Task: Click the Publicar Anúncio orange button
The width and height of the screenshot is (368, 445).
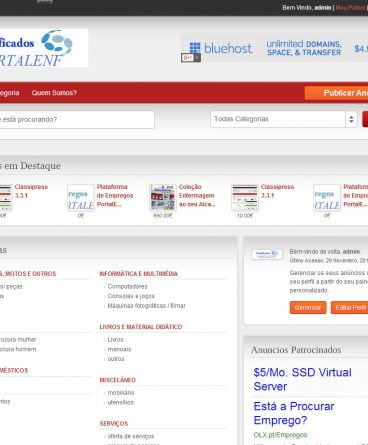Action: click(336, 93)
